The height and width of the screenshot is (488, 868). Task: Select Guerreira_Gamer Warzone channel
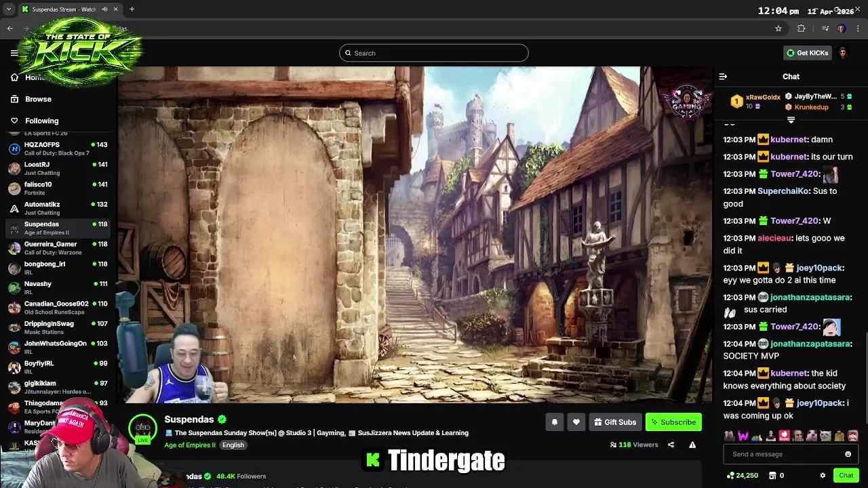[x=58, y=248]
